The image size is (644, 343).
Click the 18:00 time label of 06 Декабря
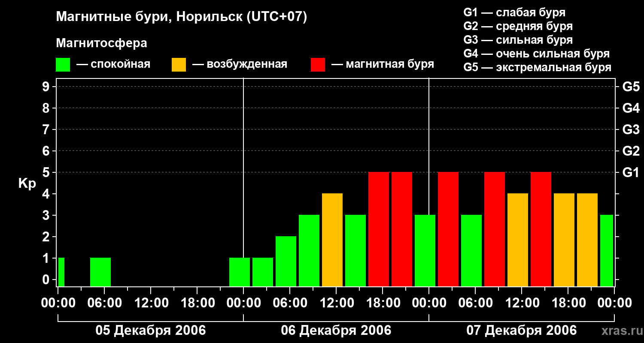pos(383,303)
